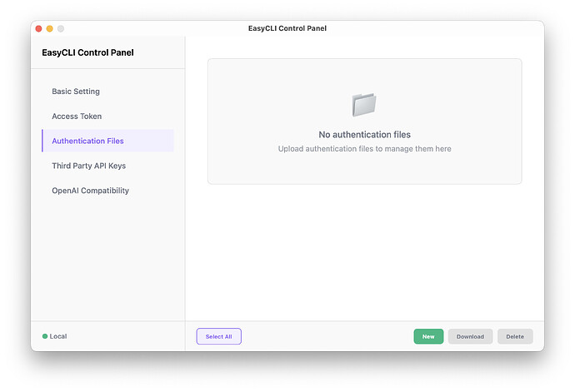Click the empty folder icon
Image resolution: width=575 pixels, height=392 pixels.
click(364, 105)
